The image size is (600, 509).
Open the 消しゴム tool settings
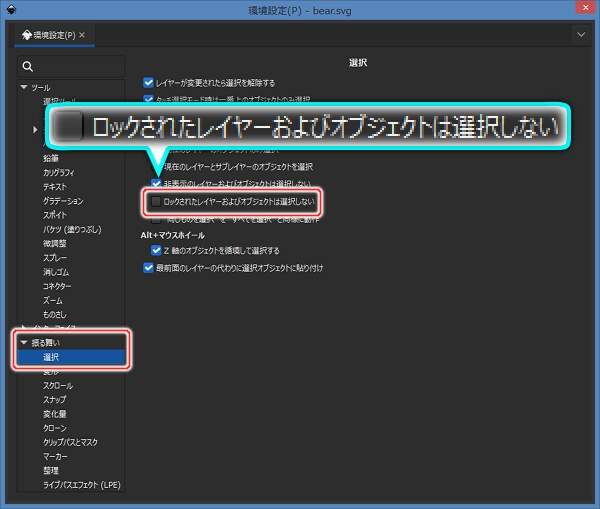[56, 272]
